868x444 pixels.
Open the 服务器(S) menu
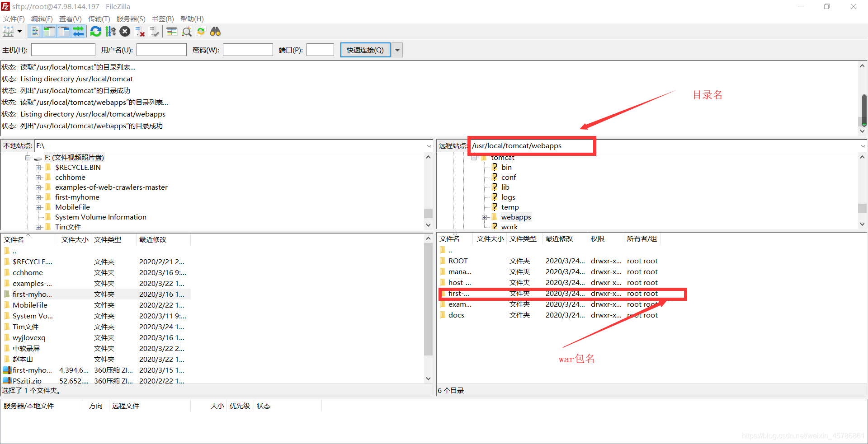[131, 19]
